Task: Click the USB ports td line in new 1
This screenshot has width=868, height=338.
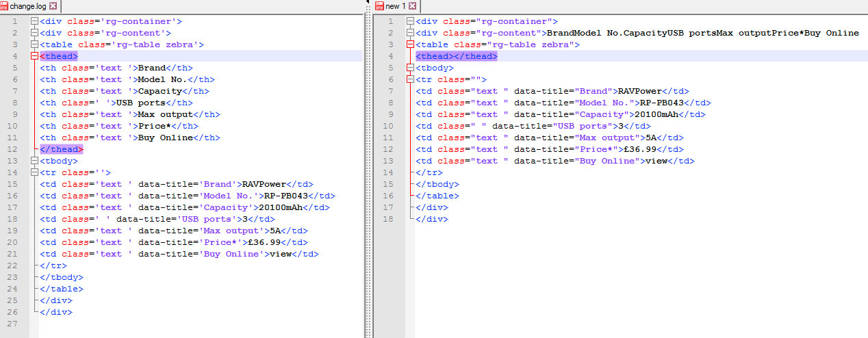Action: [533, 126]
